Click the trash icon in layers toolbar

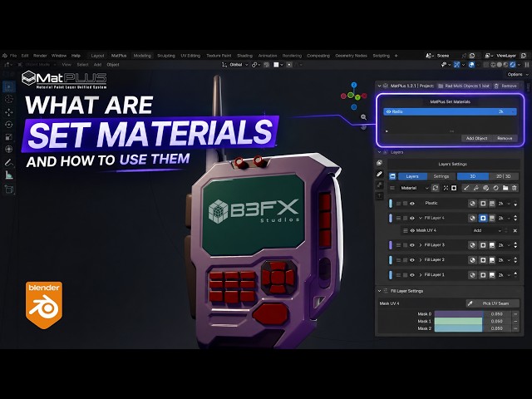click(515, 188)
